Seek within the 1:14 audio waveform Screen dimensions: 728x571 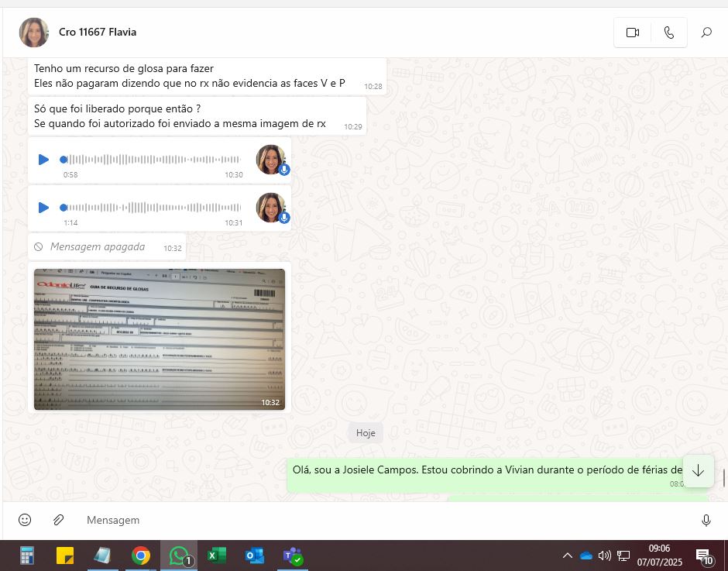click(155, 208)
